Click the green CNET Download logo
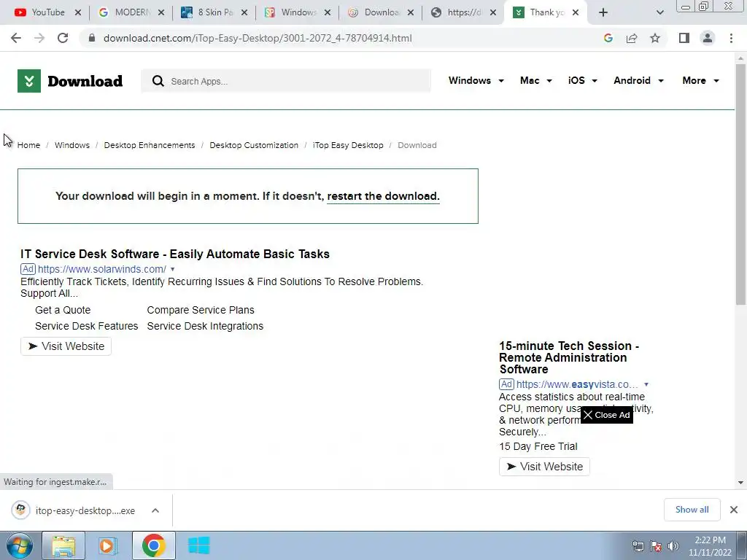Screen dimensions: 747x560 pyautogui.click(x=70, y=81)
